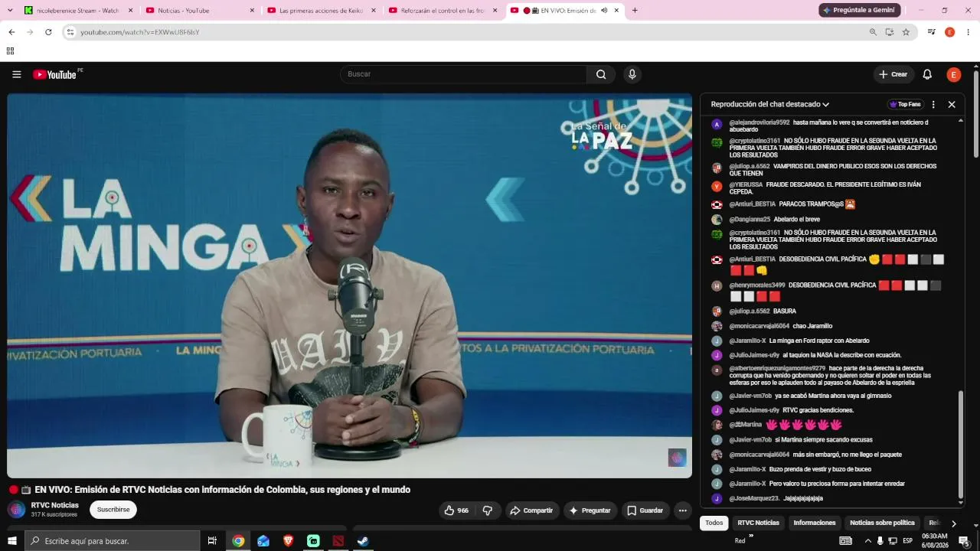Open the taskbar clock and date
This screenshot has width=980, height=551.
[x=935, y=541]
